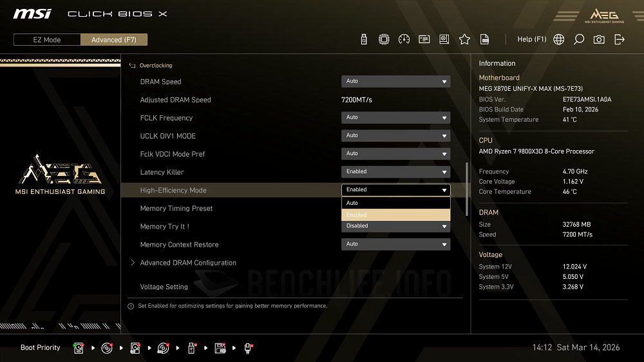Screen dimensions: 644x362
Task: Click the DRAM Speed 7200 MT/s info value
Action: [x=578, y=234]
